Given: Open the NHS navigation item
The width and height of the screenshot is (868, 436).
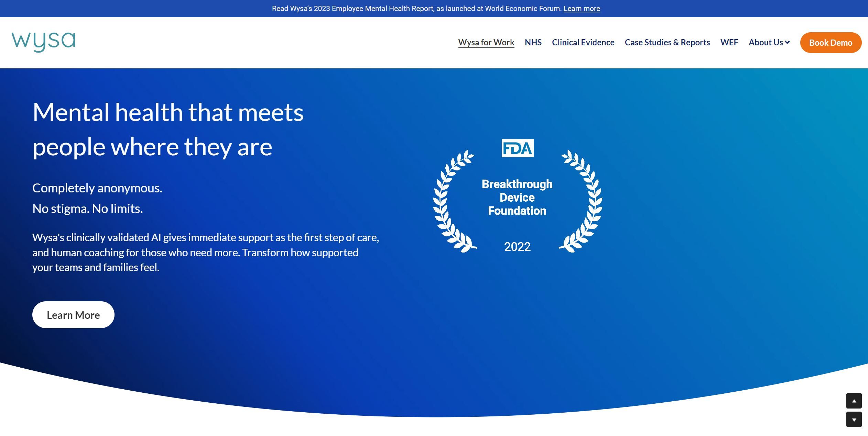Looking at the screenshot, I should (533, 42).
